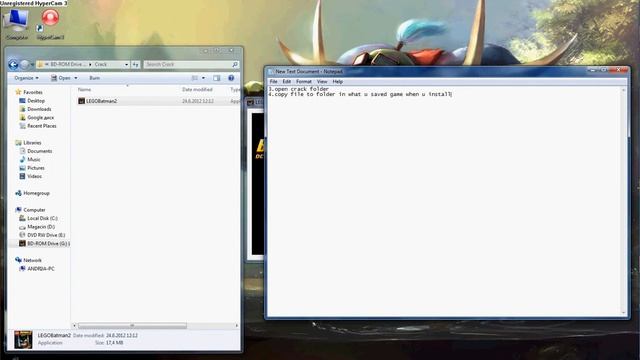
Task: Open DVD RW Drive (E:)
Action: (x=46, y=235)
